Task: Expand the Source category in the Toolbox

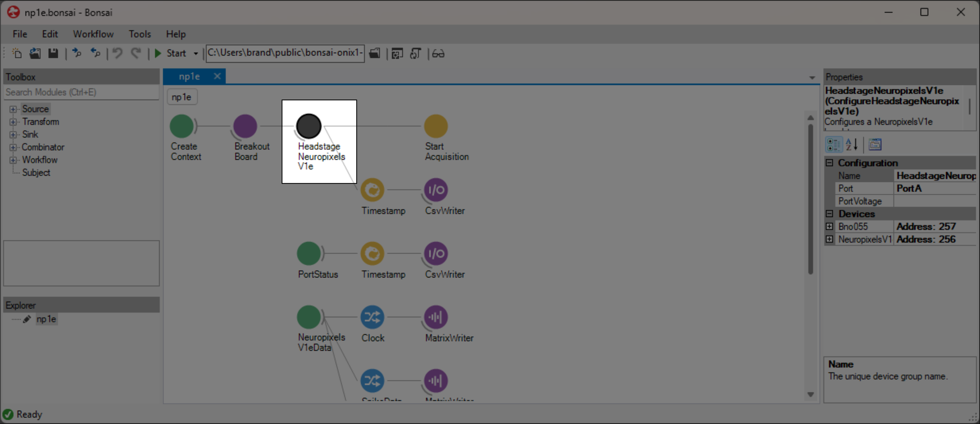Action: (x=13, y=109)
